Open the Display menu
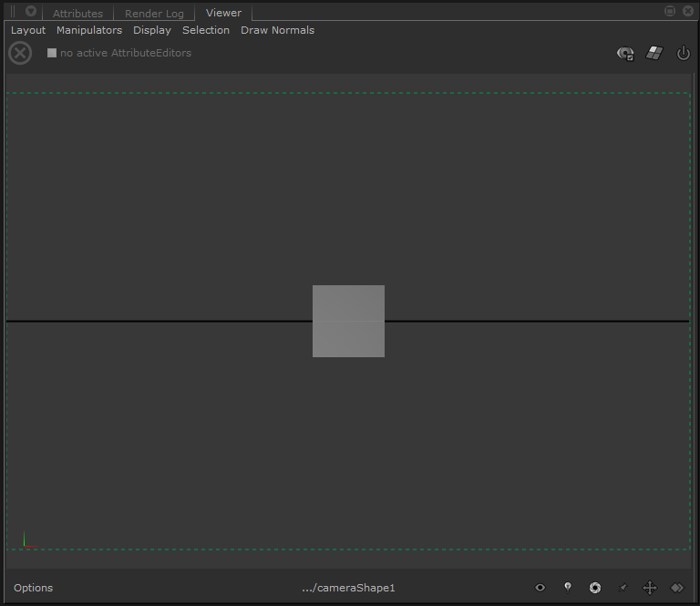 coord(152,30)
